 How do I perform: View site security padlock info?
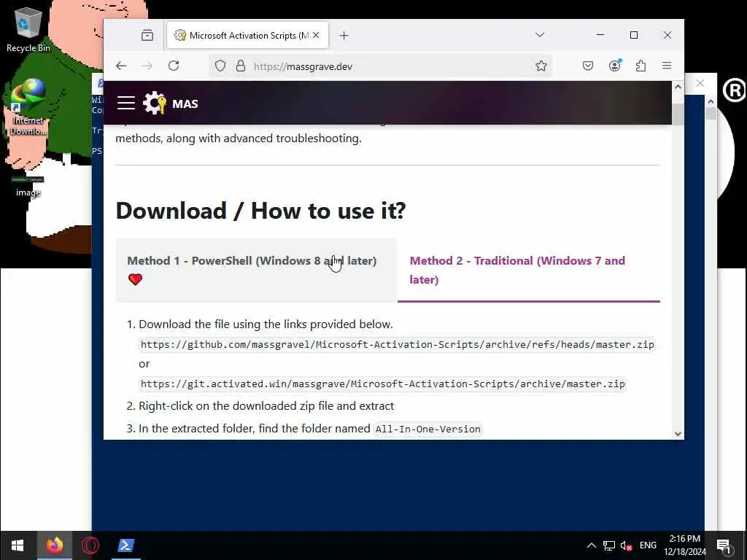(x=241, y=66)
